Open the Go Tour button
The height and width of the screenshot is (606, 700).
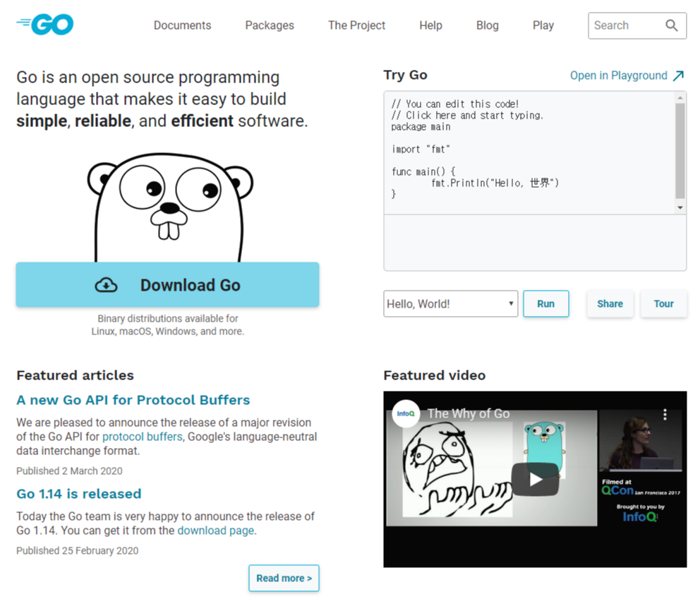[x=663, y=304]
